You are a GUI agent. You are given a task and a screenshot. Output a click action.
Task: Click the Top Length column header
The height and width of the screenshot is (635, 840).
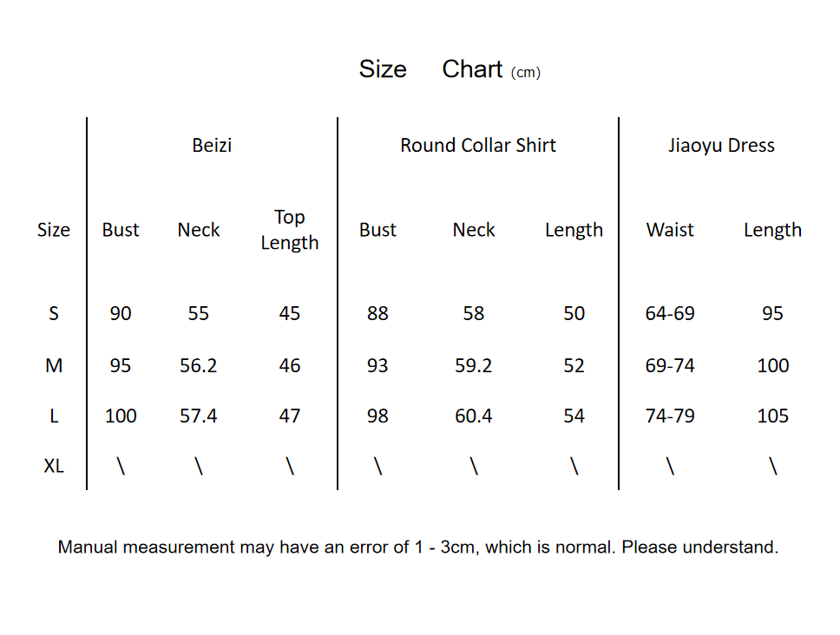click(x=290, y=230)
